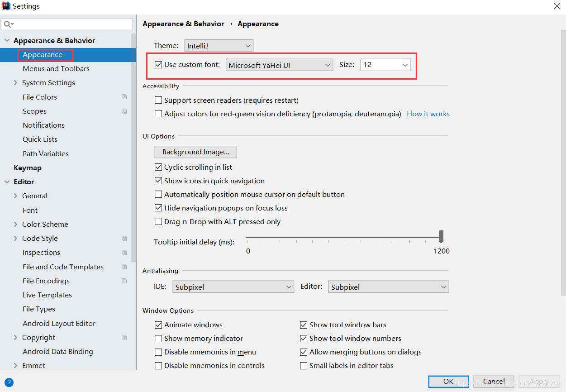Screen dimensions: 566x392
Task: Click the project-sharing icon next to File Colors
Action: pyautogui.click(x=124, y=97)
